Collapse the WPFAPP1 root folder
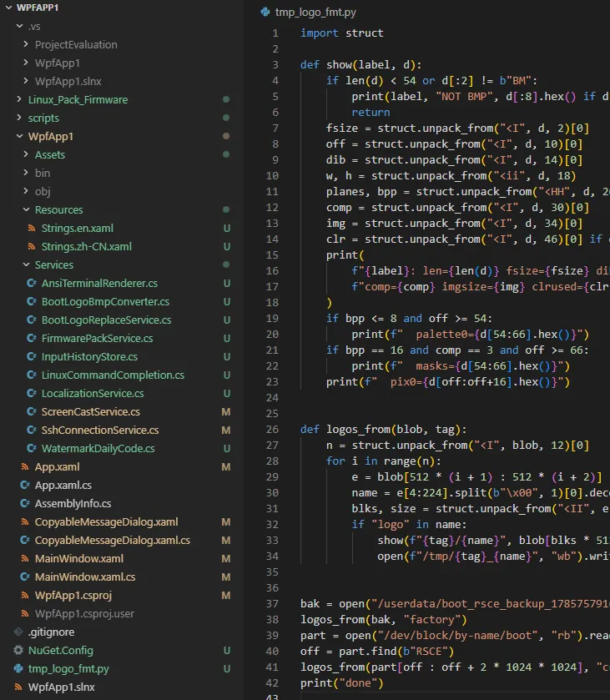Viewport: 610px width, 700px height. [x=8, y=8]
